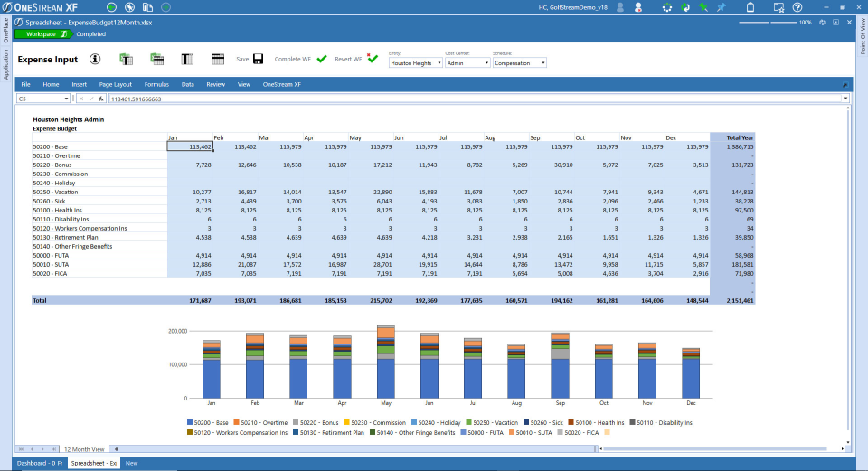Click the calculator icon in Expense Input toolbar

pos(218,60)
